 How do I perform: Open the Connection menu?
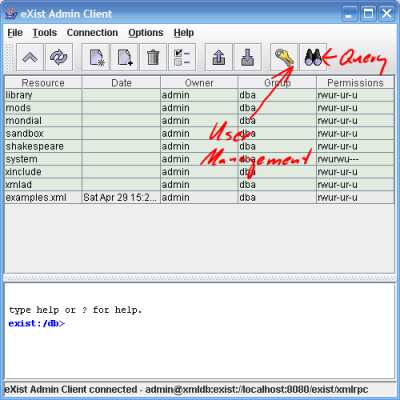click(92, 33)
